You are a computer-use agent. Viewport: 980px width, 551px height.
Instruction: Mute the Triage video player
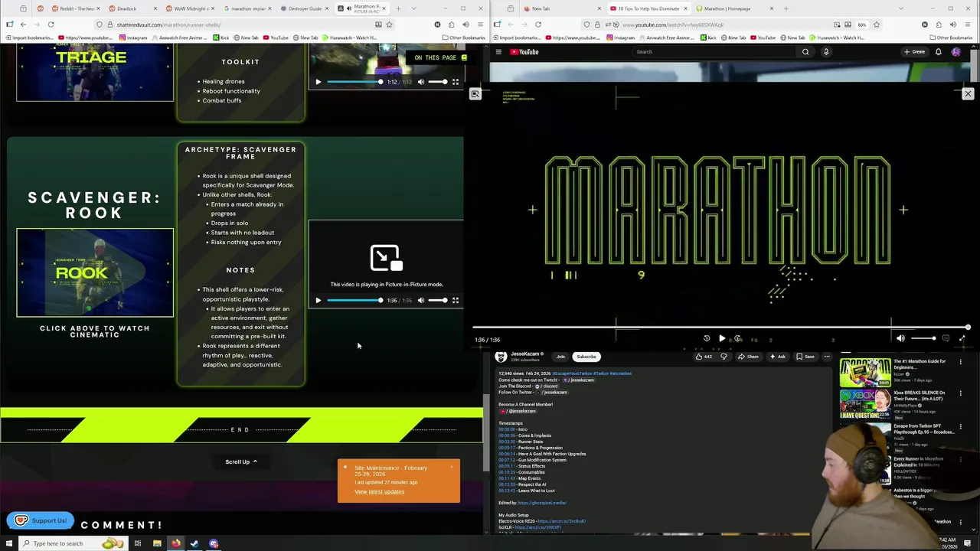(420, 82)
